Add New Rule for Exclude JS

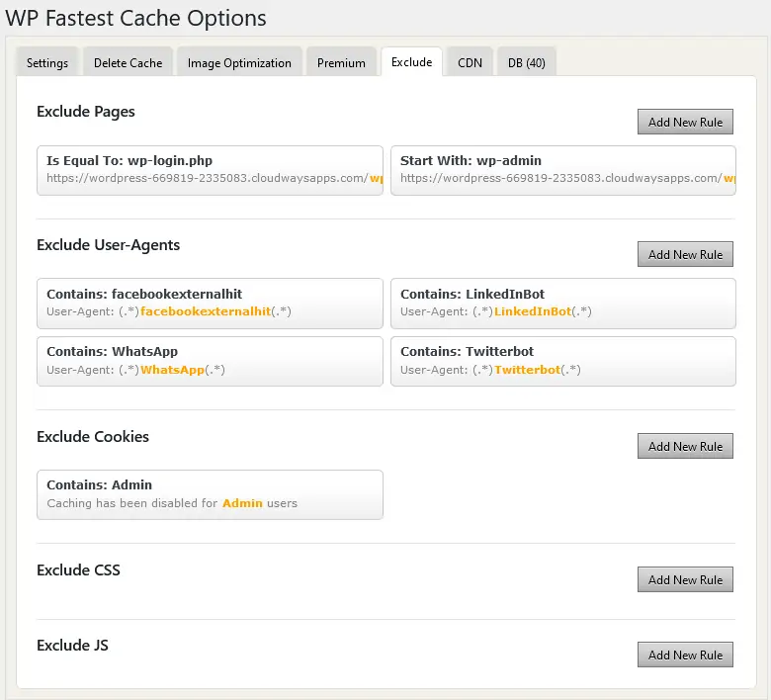pos(685,655)
